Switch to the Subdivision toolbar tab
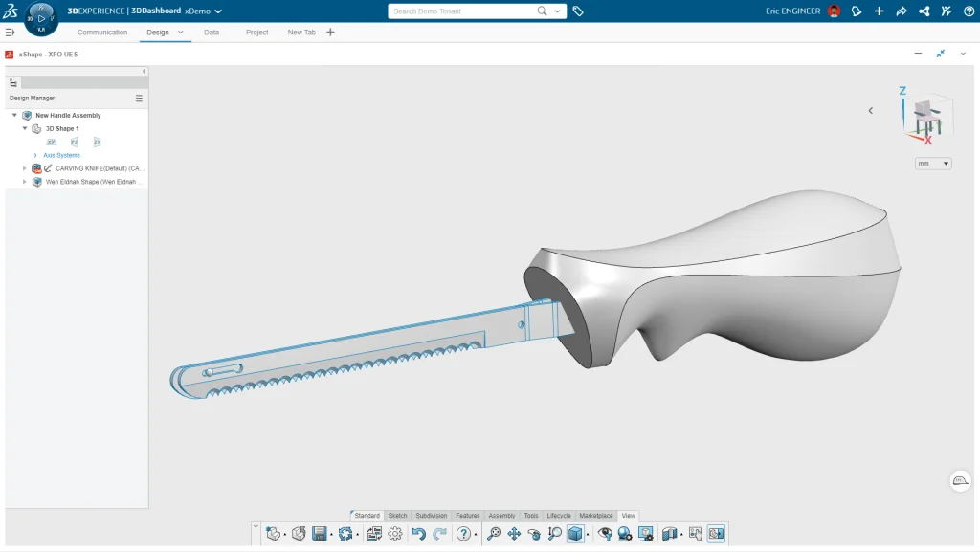 click(x=431, y=516)
